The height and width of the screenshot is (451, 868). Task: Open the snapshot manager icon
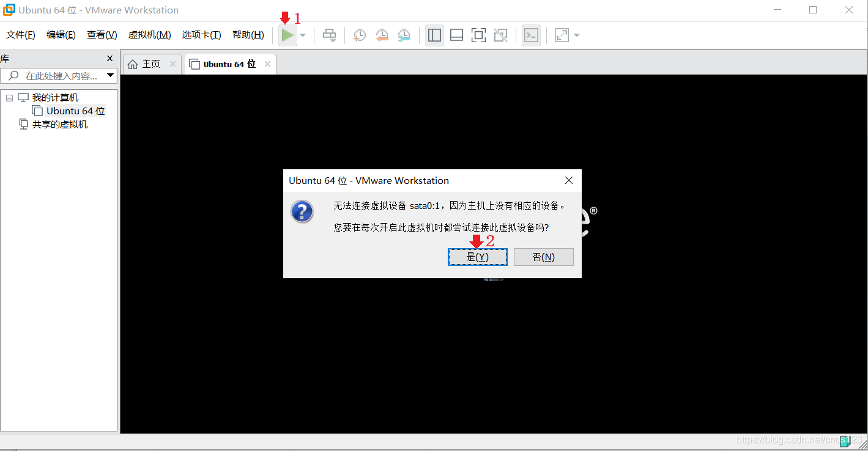(404, 35)
